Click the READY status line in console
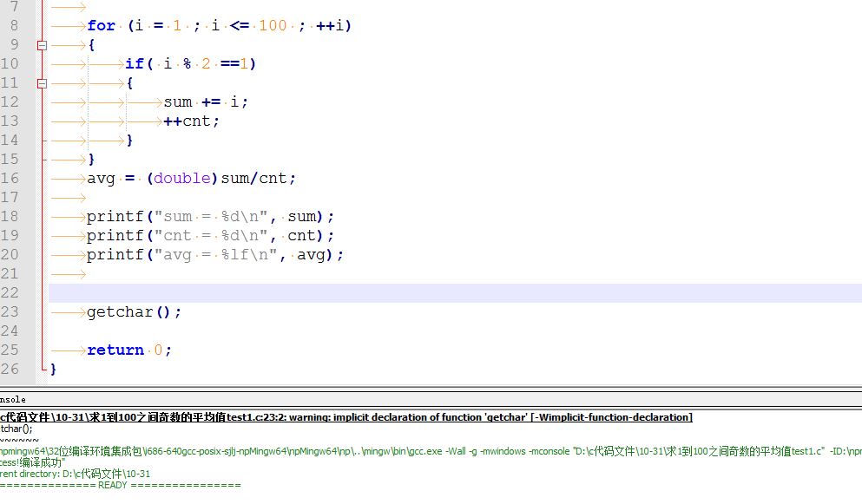The image size is (862, 504). [x=121, y=485]
